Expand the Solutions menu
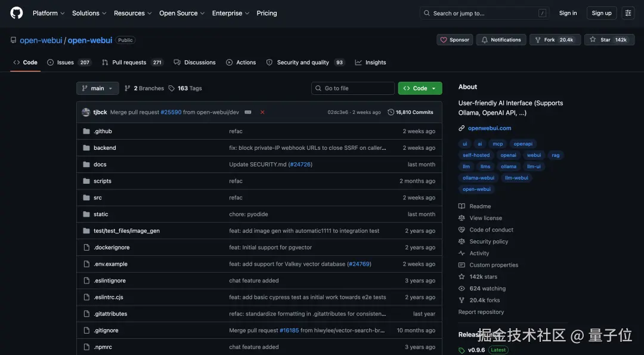Viewport: 644px width, 355px height. click(x=89, y=13)
